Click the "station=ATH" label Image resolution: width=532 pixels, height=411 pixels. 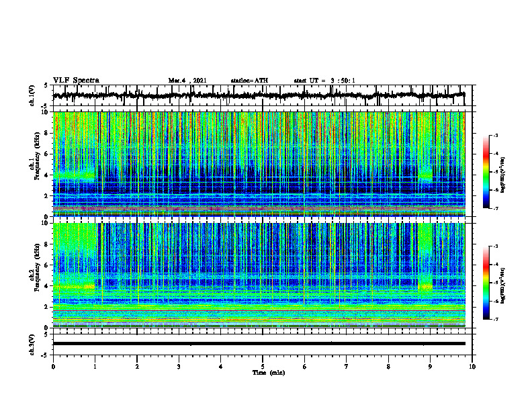click(249, 81)
